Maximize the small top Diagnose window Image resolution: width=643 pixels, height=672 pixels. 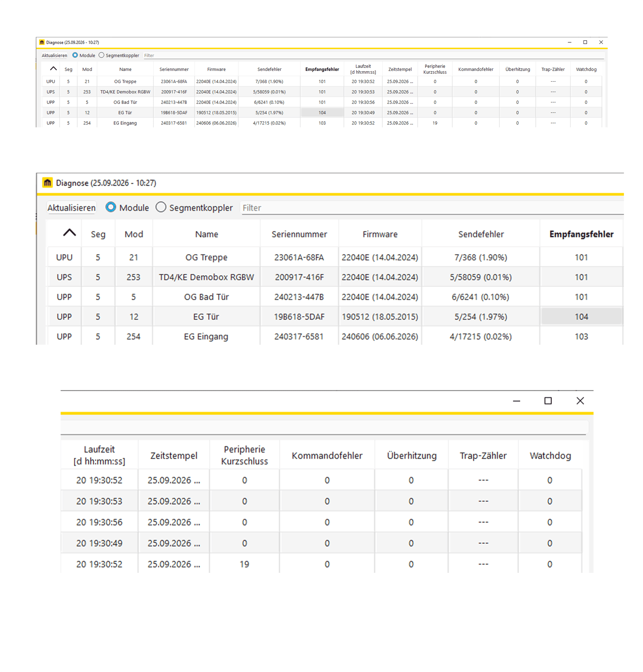(585, 42)
